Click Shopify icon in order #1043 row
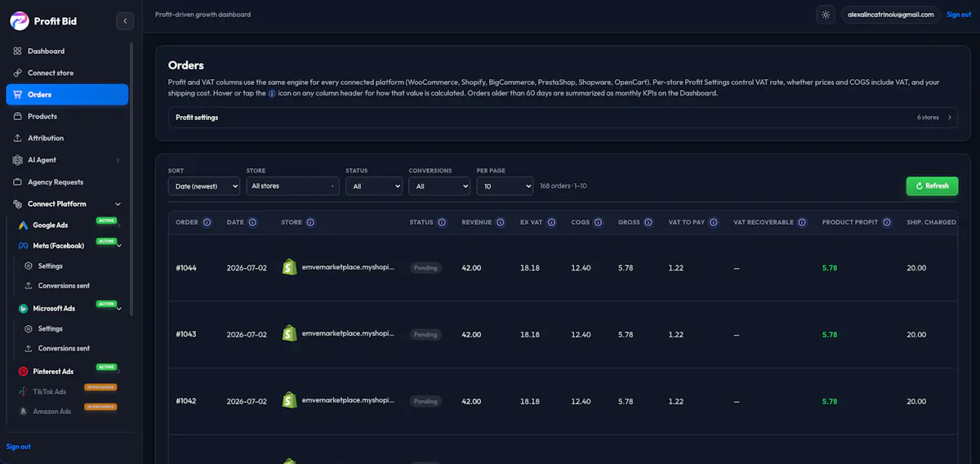The image size is (980, 464). click(288, 334)
